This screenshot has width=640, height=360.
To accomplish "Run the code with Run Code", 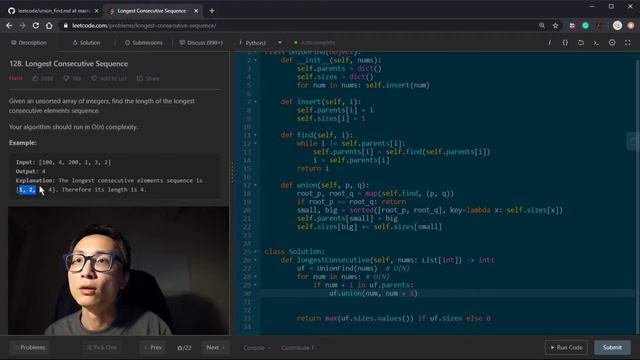I will coord(566,347).
